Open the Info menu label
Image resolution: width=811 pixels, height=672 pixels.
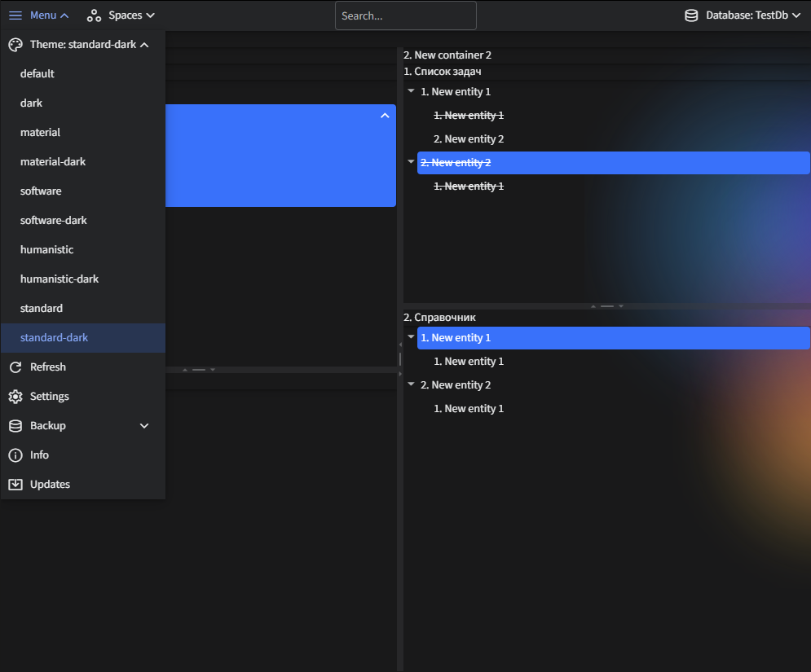coord(39,455)
